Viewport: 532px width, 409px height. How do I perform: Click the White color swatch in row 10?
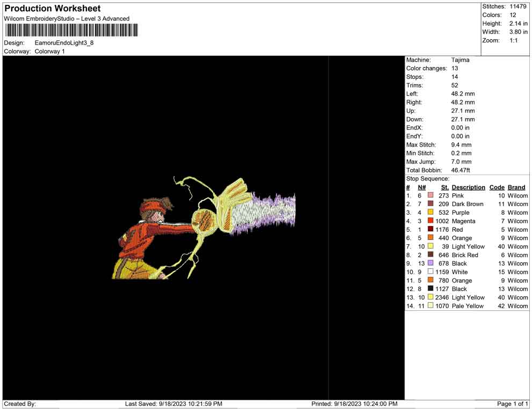430,272
